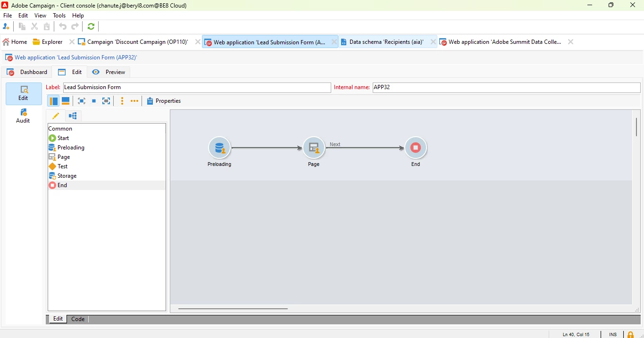Select the Audit side panel button
This screenshot has height=338, width=644.
[x=23, y=116]
